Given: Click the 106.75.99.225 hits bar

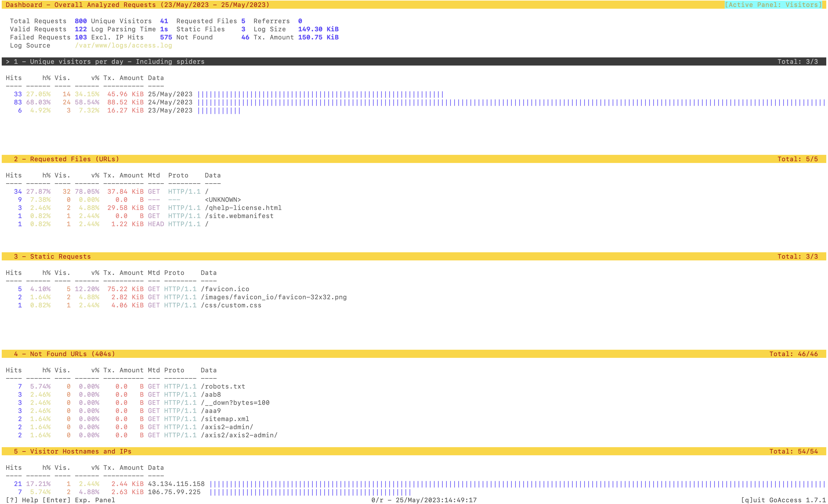Looking at the screenshot, I should (x=310, y=492).
